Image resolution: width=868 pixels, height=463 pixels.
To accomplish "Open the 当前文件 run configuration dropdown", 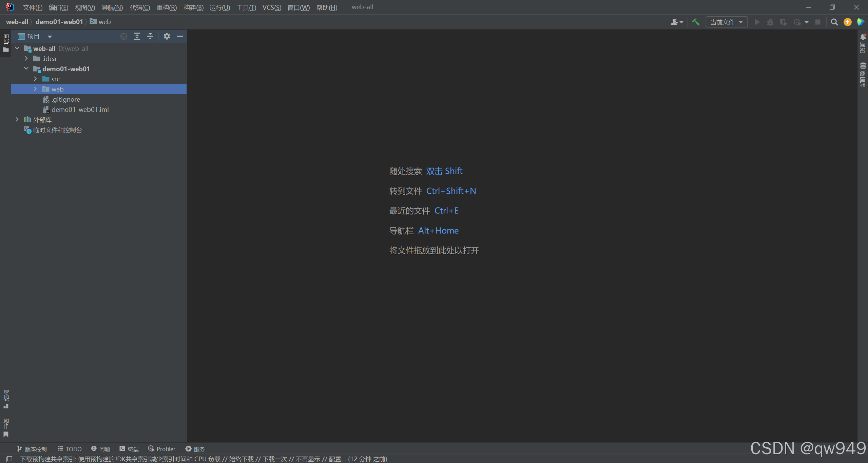I will tap(726, 22).
